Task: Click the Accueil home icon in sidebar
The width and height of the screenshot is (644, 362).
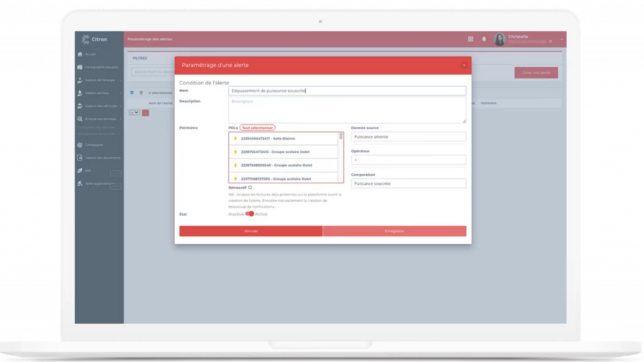Action: (x=80, y=54)
